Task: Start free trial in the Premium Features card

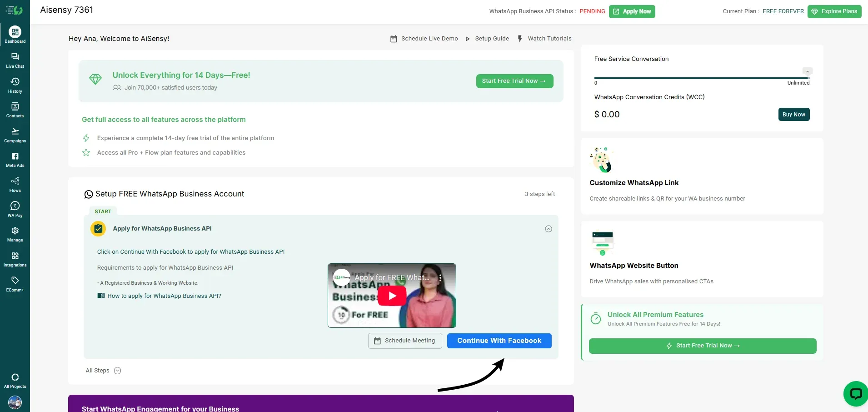Action: click(702, 346)
